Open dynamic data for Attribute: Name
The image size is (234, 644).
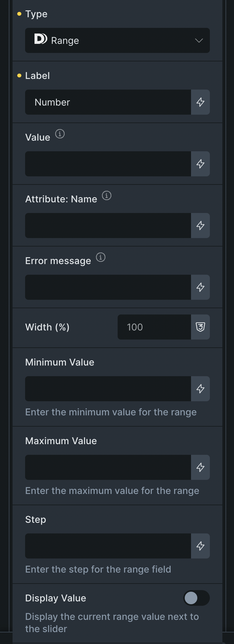click(200, 226)
